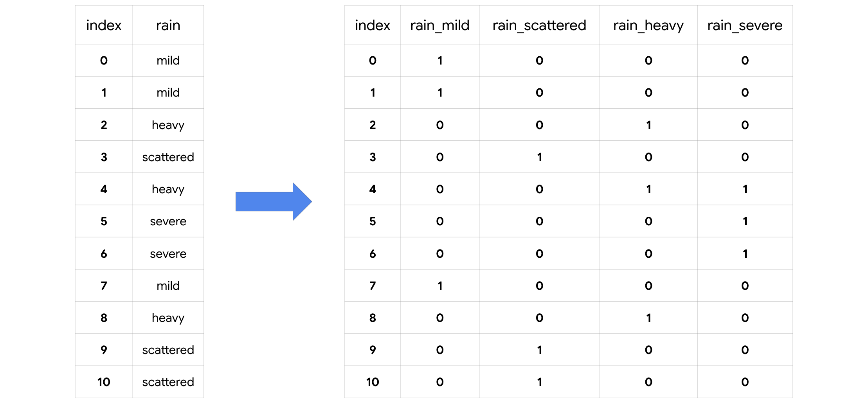Click index 6 in the right table

[372, 254]
